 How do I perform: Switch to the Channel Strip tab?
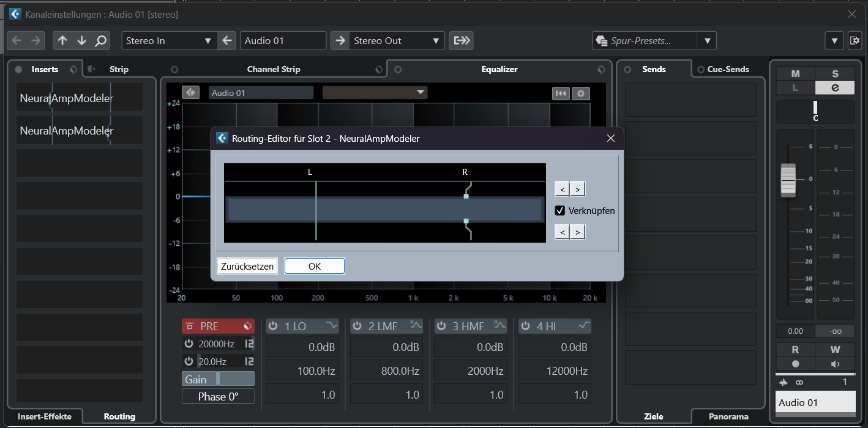[x=274, y=69]
